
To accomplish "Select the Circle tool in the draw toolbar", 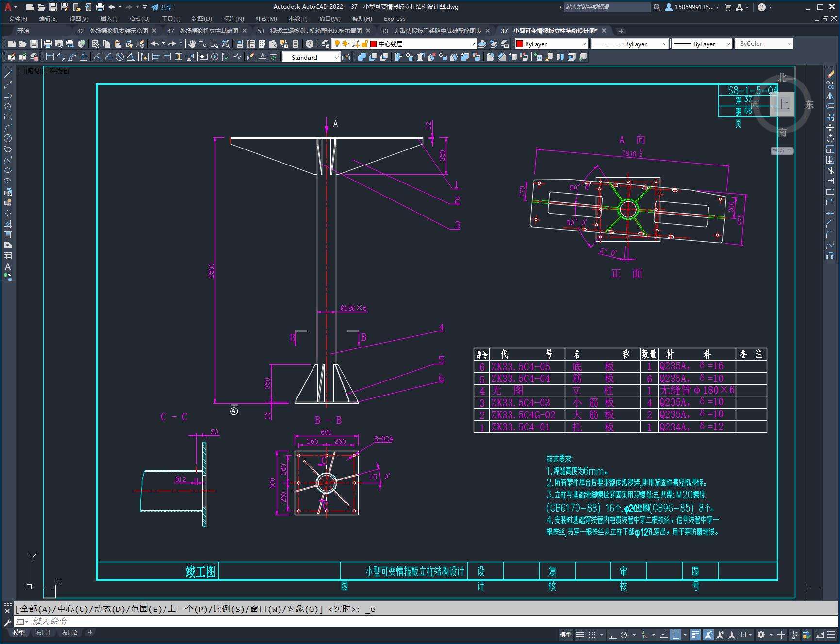I will 8,138.
